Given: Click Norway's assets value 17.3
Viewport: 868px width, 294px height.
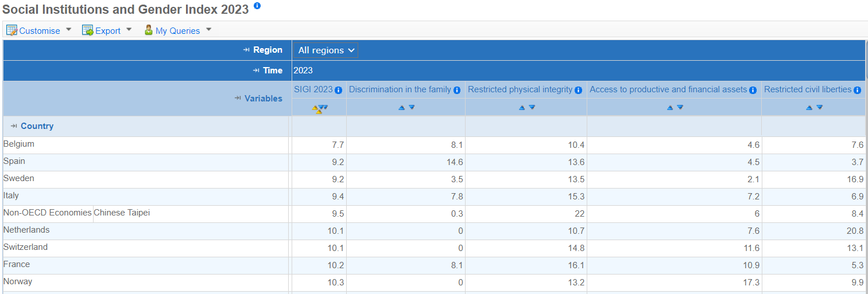Looking at the screenshot, I should [750, 283].
